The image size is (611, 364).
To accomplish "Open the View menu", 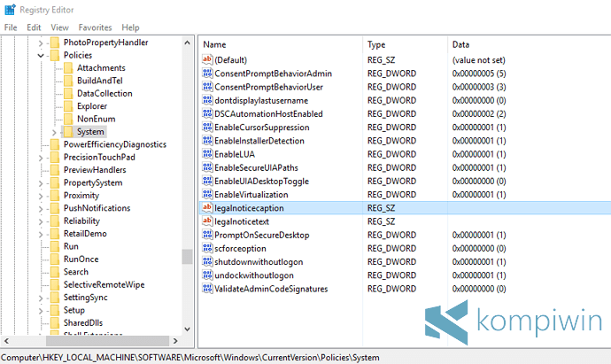I will click(59, 27).
